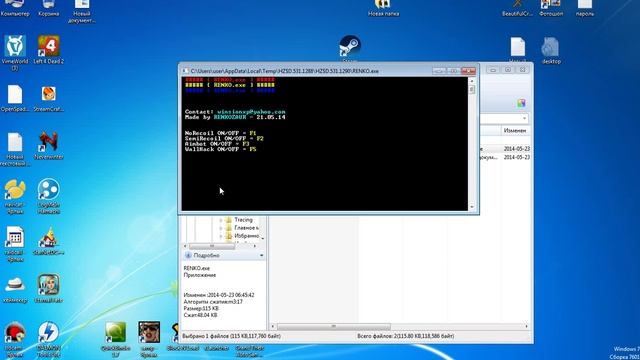
Task: Expand the Tracing folder in tree
Action: (x=221, y=220)
